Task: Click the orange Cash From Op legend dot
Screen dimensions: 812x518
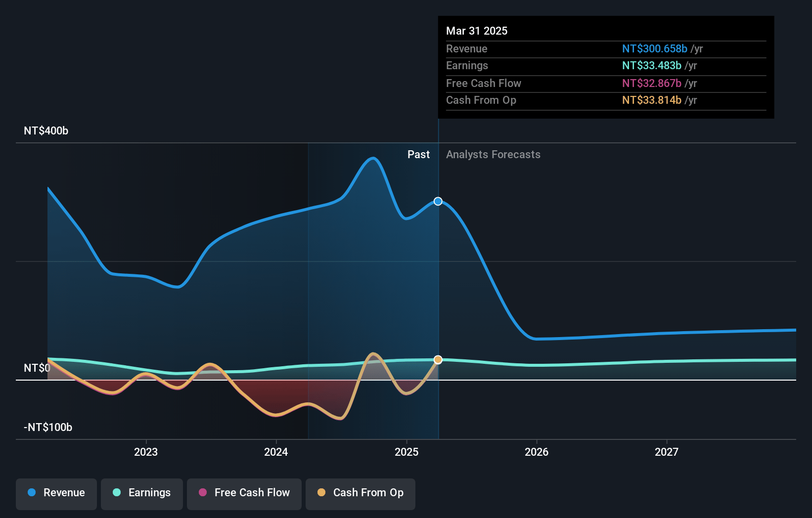Action: click(x=321, y=492)
